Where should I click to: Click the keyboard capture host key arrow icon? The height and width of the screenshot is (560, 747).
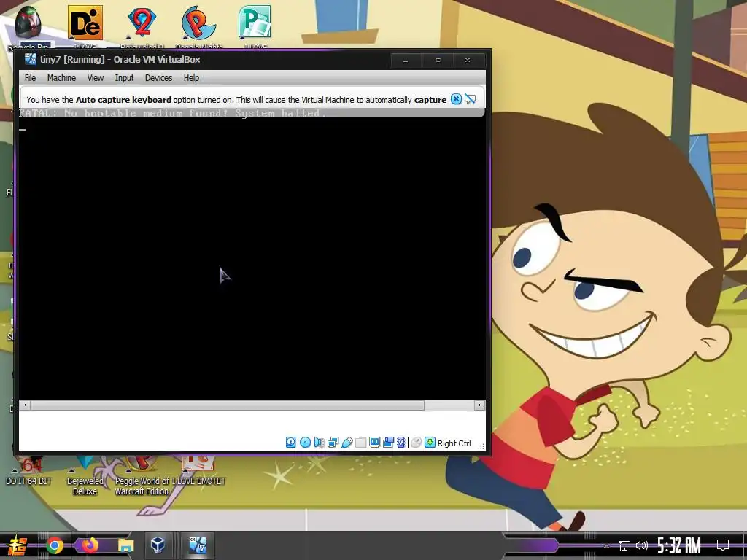click(430, 443)
